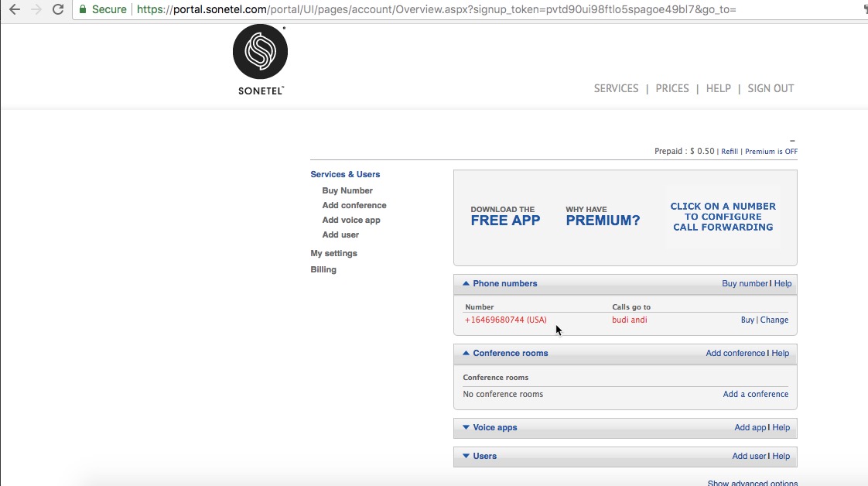Viewport: 868px width, 486px height.
Task: Select Add voice app in sidebar
Action: (351, 221)
